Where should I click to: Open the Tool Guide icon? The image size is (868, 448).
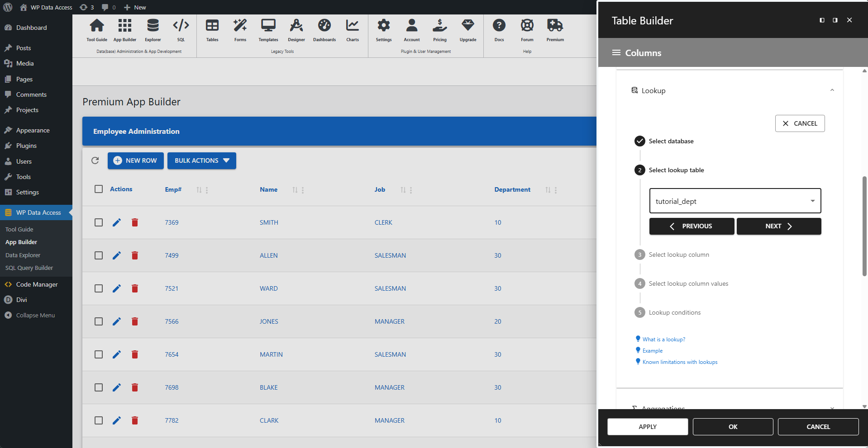coord(96,30)
